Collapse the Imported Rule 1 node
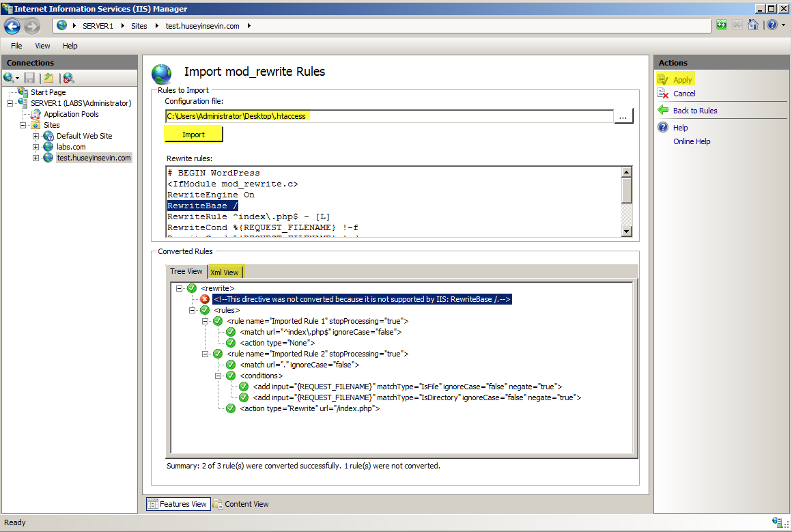 click(x=205, y=322)
